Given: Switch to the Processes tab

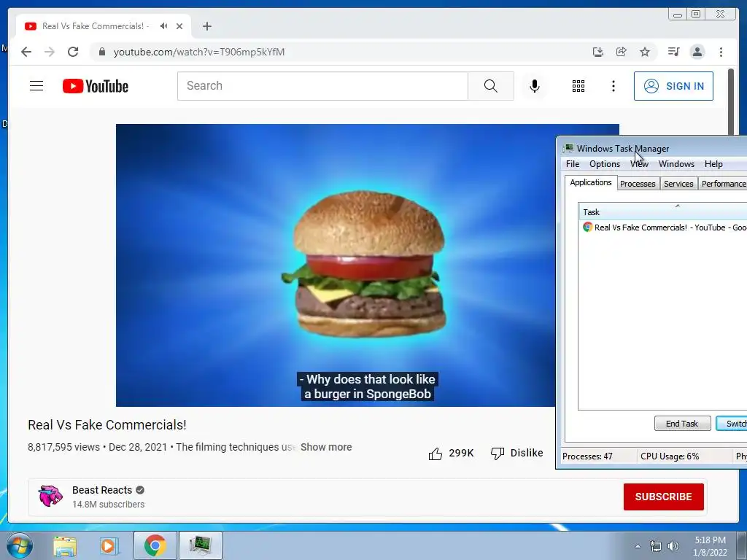Looking at the screenshot, I should [638, 184].
